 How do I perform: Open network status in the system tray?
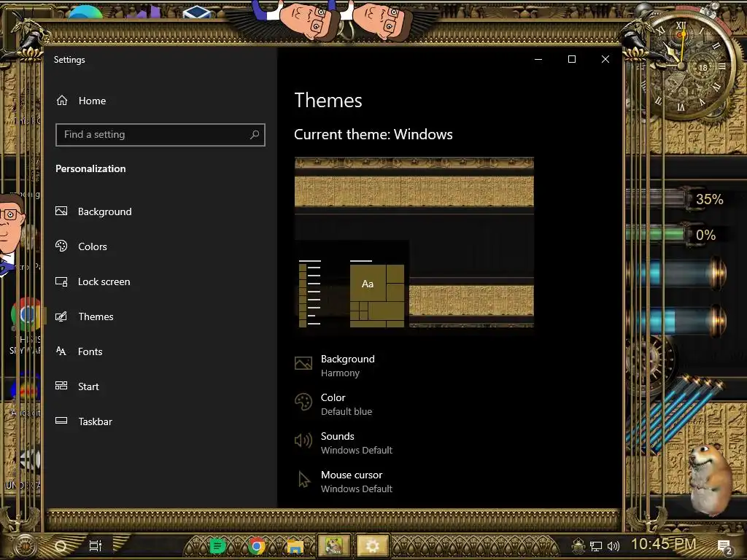(596, 546)
